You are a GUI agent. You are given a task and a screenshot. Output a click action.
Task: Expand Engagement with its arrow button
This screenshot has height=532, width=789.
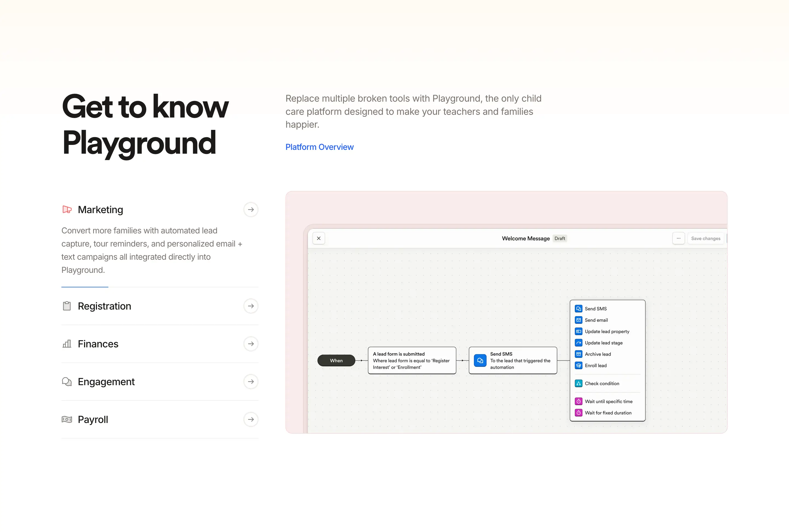(x=251, y=382)
